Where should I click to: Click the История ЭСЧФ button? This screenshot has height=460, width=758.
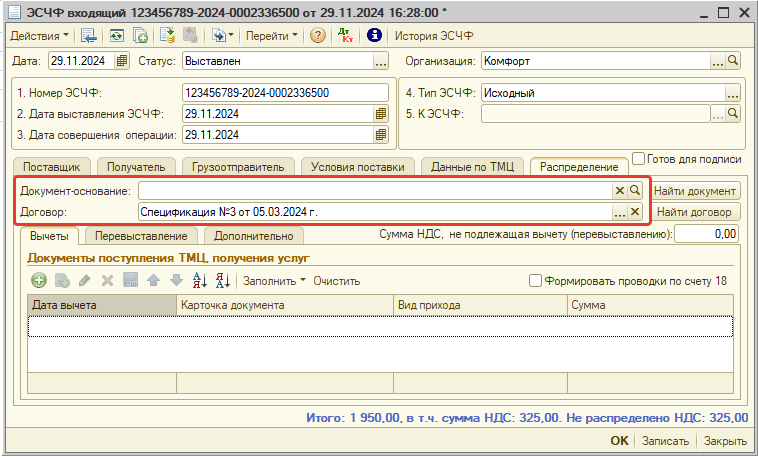coord(434,36)
